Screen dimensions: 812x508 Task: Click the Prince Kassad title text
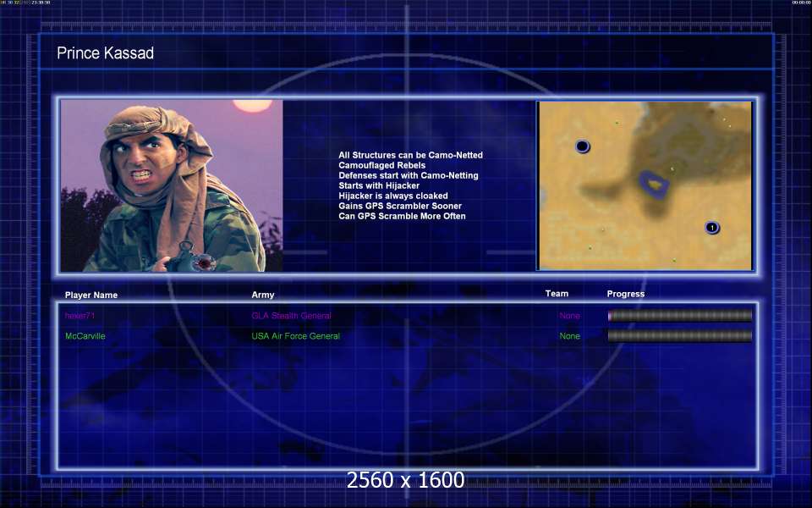click(105, 53)
